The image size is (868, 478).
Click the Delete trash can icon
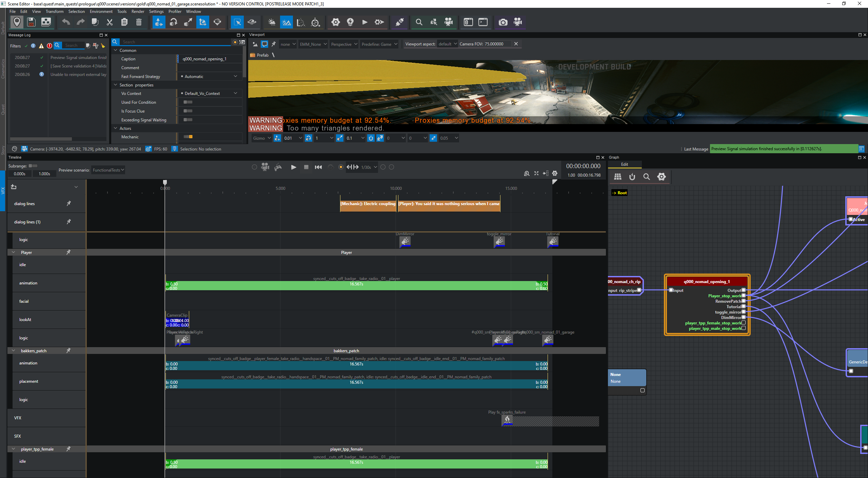(139, 22)
